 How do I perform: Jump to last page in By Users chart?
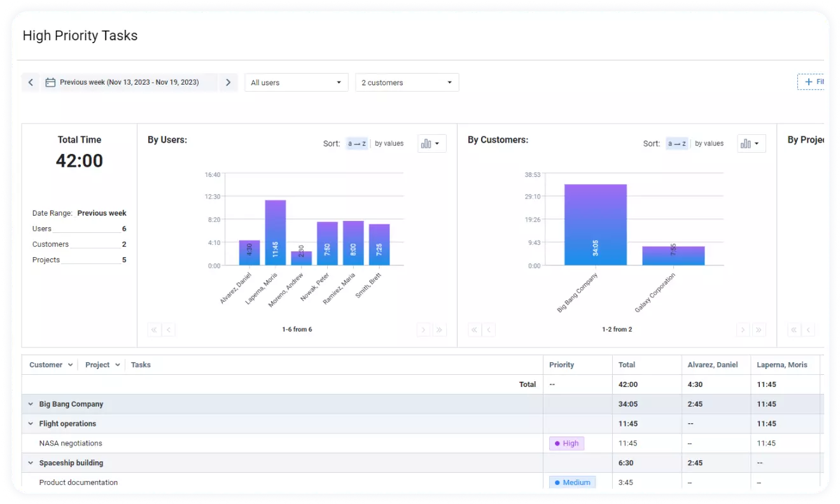tap(439, 330)
